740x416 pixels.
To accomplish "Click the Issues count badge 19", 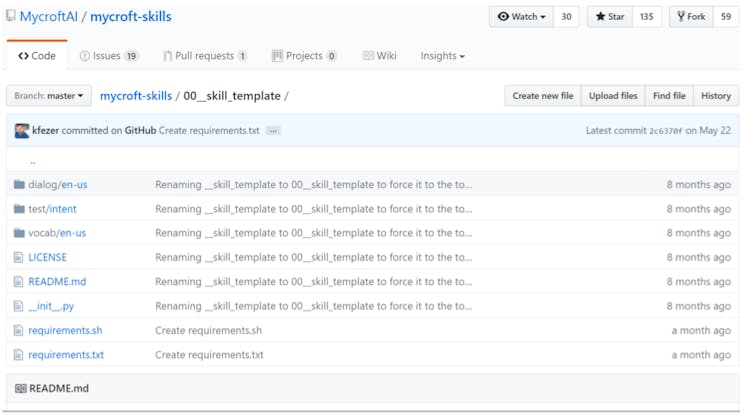I will coord(131,56).
